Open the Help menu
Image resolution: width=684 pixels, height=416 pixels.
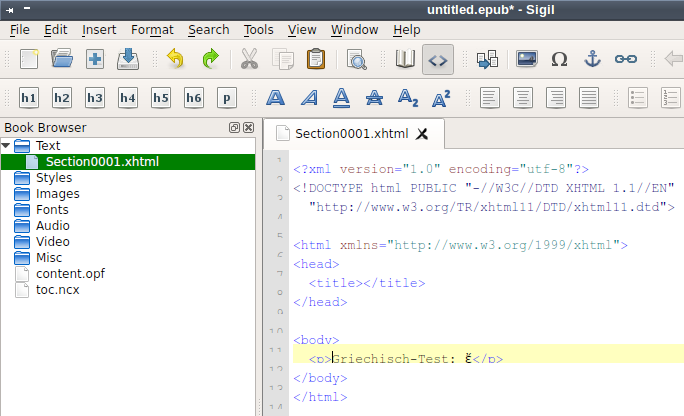[x=407, y=30]
